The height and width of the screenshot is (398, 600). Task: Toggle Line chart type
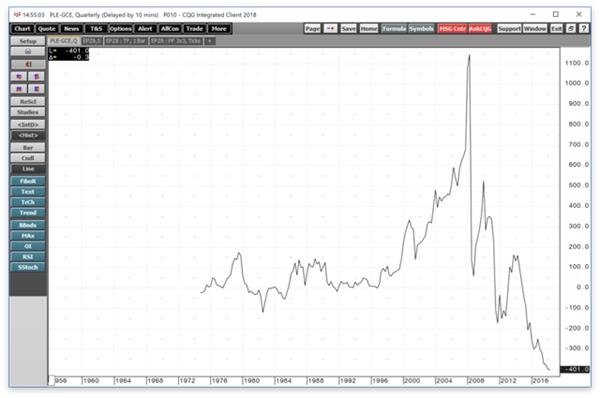(x=28, y=169)
